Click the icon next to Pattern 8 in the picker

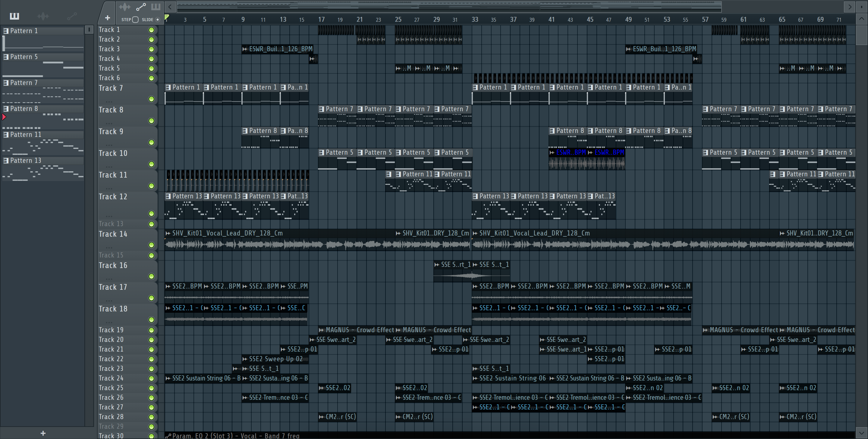[x=6, y=109]
